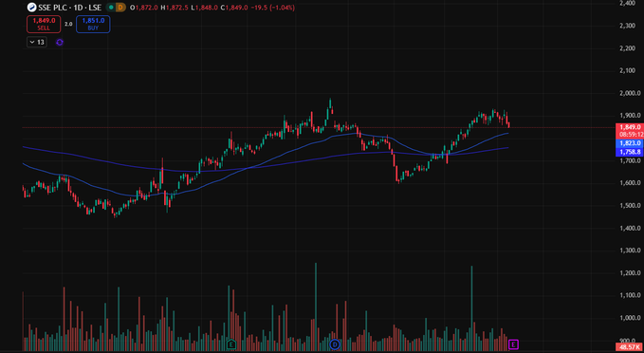Click the 2.0 spread value between Sell and Buy
644x353 pixels.
pos(68,25)
